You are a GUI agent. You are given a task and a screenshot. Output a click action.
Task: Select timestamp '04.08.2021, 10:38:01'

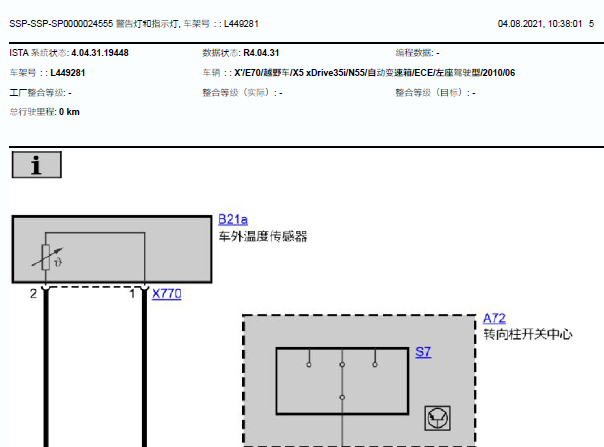click(x=540, y=24)
